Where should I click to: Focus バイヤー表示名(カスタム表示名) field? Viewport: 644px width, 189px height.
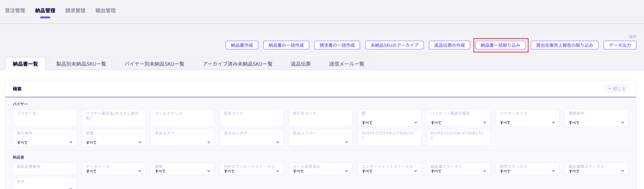point(114,118)
